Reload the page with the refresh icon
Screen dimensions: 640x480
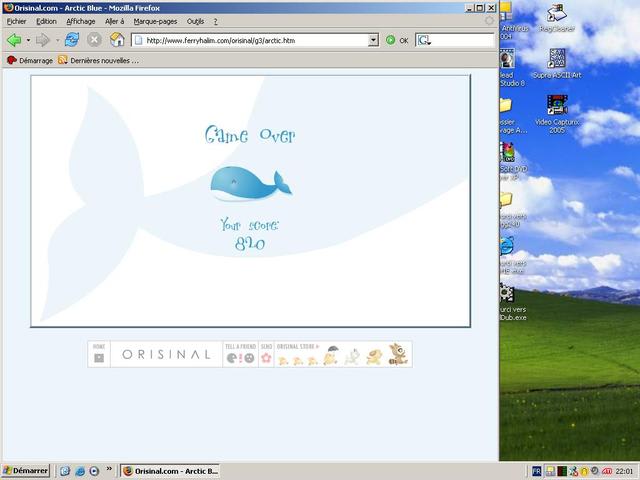tap(72, 40)
